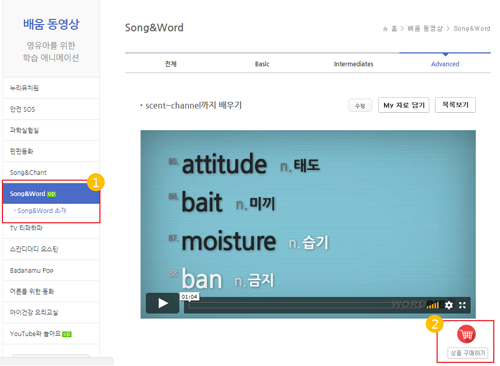Switch to the Basic tab
Image resolution: width=500 pixels, height=366 pixels.
click(x=262, y=64)
